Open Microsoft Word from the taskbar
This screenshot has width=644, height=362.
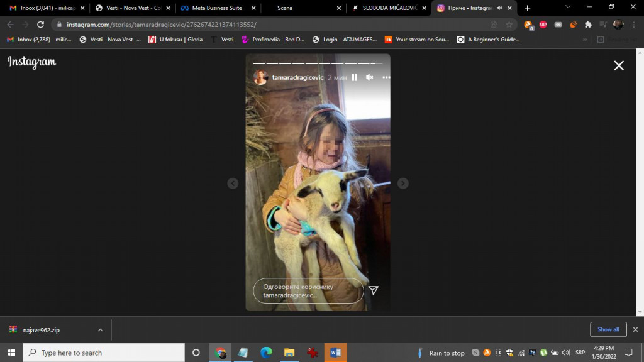[x=335, y=353]
